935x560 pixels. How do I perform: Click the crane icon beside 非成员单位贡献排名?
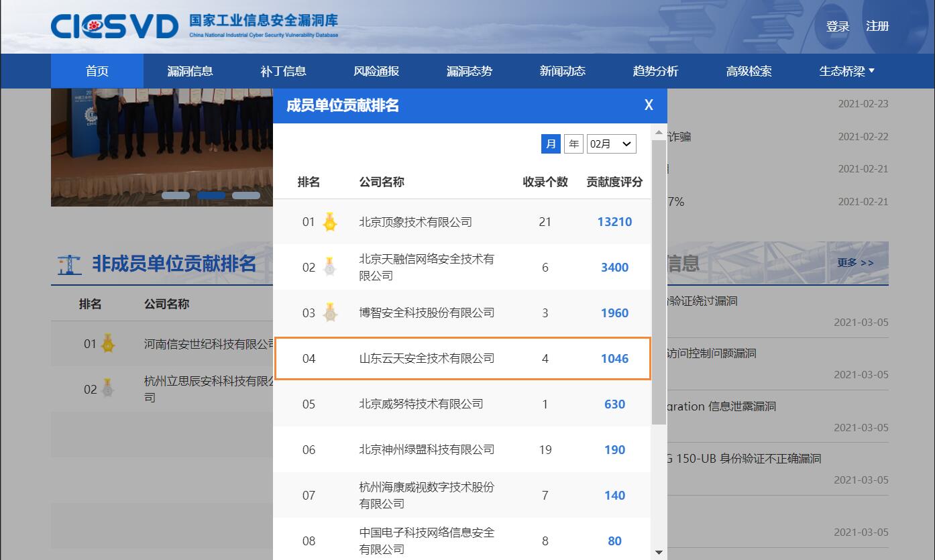[69, 264]
